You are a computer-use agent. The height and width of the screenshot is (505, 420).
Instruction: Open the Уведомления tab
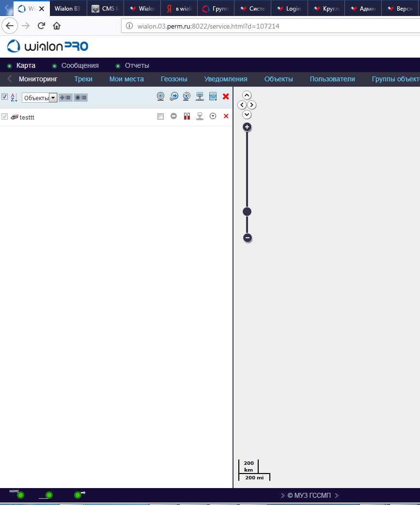(x=226, y=79)
